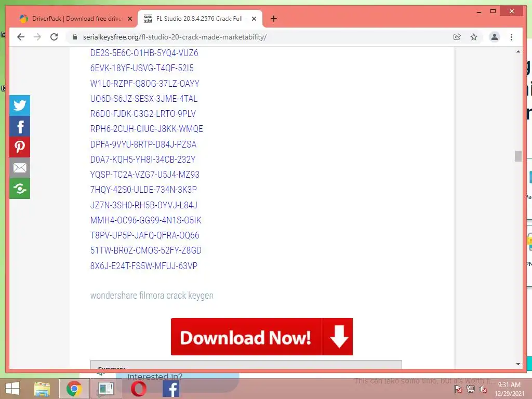The width and height of the screenshot is (532, 399).
Task: Reload the current page
Action: (54, 37)
